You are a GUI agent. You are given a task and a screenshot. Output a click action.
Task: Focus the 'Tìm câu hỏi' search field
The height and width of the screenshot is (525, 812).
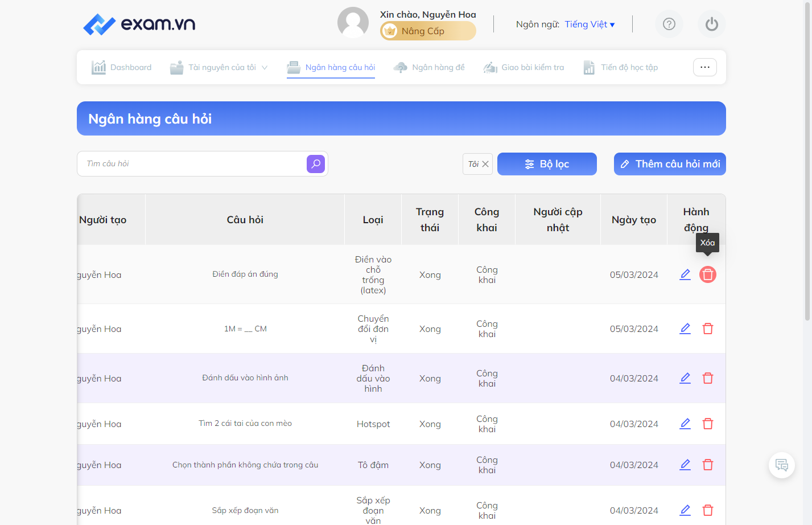click(192, 164)
